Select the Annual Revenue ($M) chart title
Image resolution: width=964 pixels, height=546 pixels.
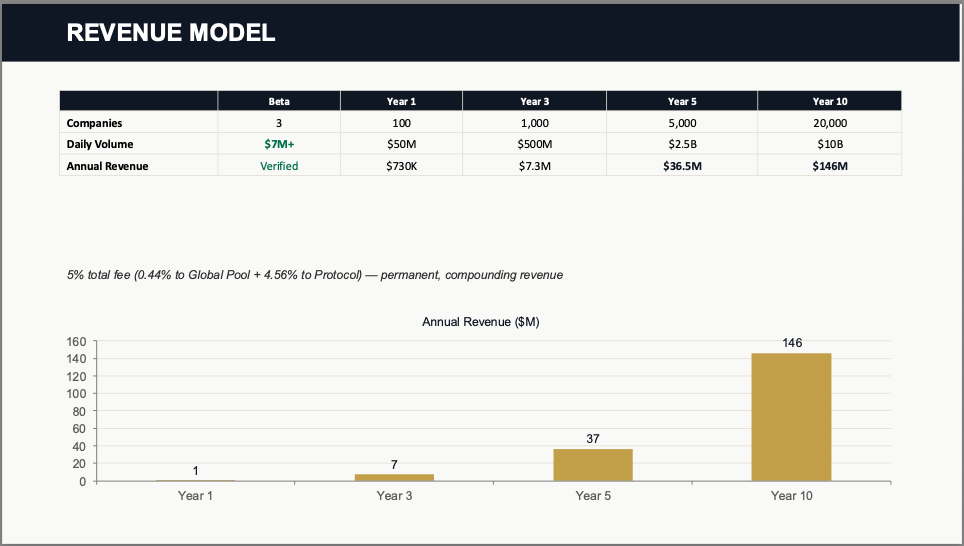pyautogui.click(x=481, y=322)
